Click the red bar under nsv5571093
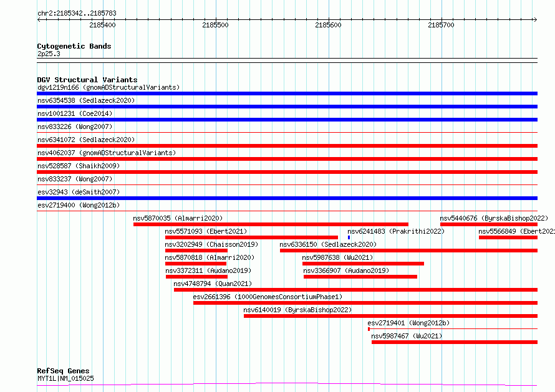This screenshot has width=555, height=392. coord(252,237)
